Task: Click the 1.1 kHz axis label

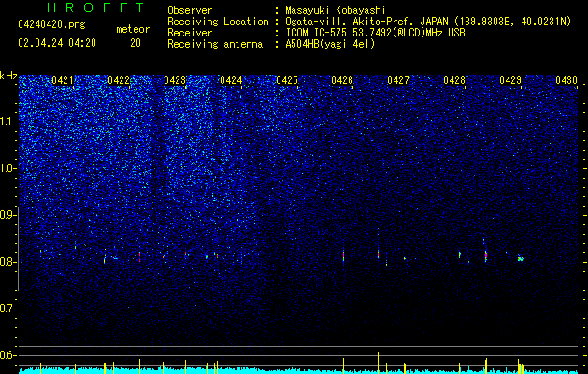Action: [x=7, y=122]
